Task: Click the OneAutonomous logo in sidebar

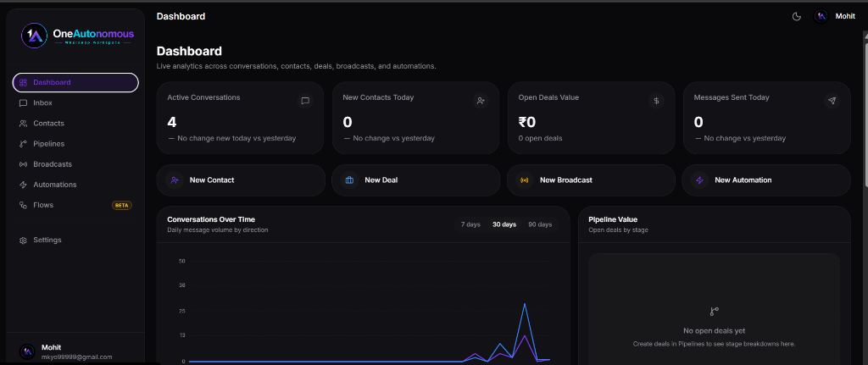Action: 77,36
